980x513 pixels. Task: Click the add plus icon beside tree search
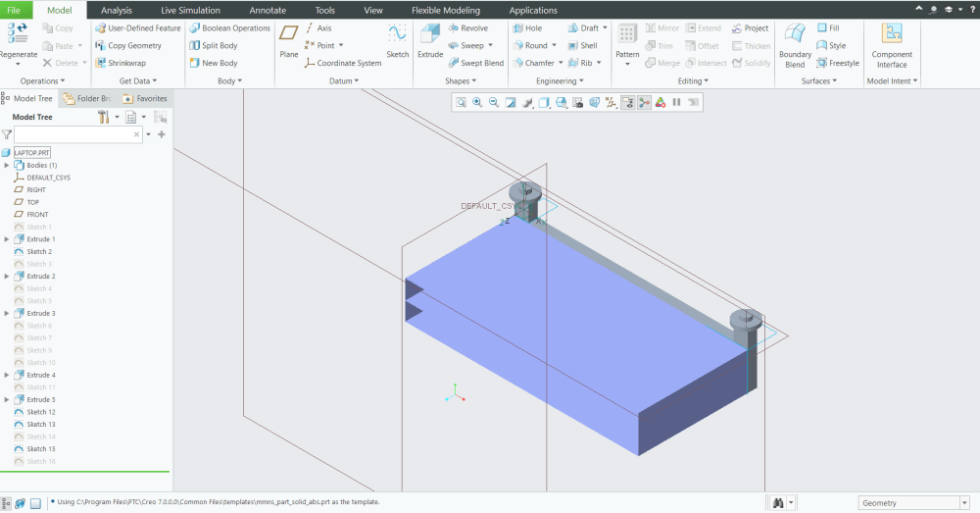(x=162, y=134)
